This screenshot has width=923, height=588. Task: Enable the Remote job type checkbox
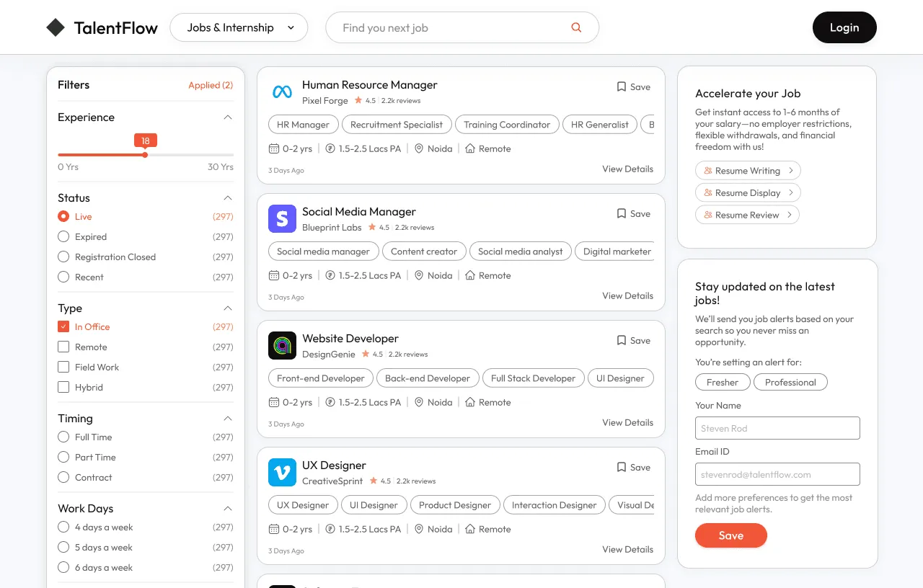click(x=63, y=347)
